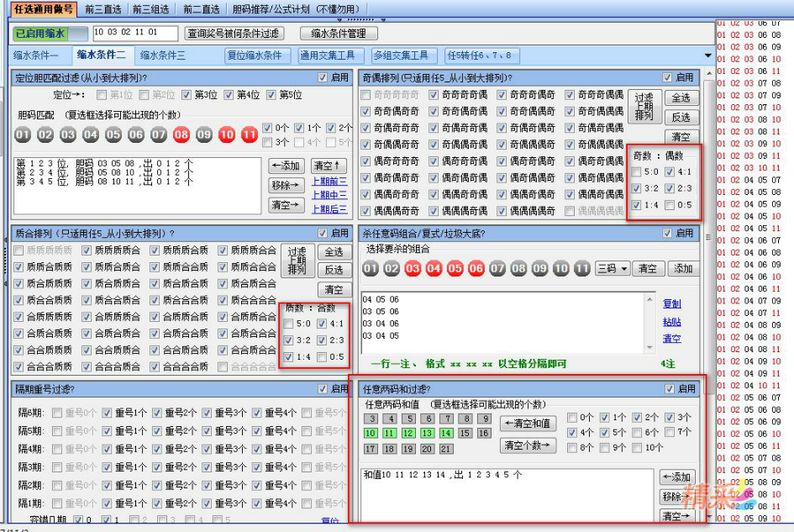Image resolution: width=794 pixels, height=532 pixels.
Task: Select number ball 08 in 胆码匹配
Action: tap(181, 135)
